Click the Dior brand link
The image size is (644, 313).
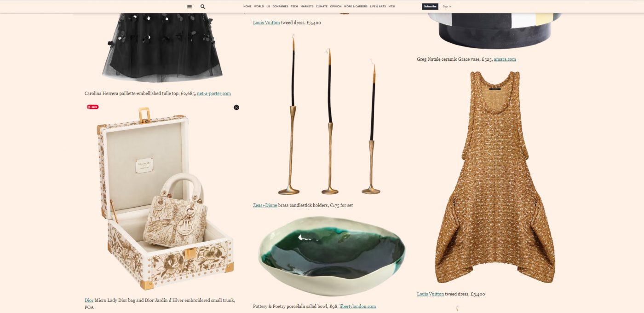[x=89, y=301]
